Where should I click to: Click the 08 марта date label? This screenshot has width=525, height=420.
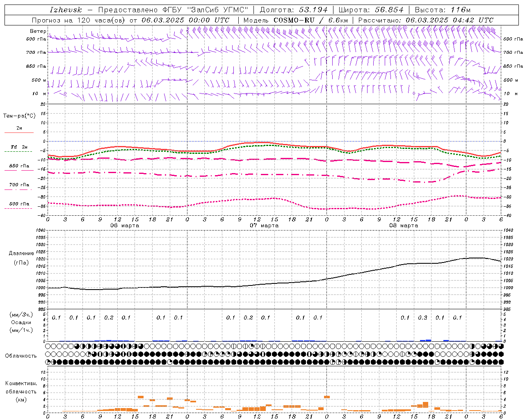pyautogui.click(x=404, y=226)
